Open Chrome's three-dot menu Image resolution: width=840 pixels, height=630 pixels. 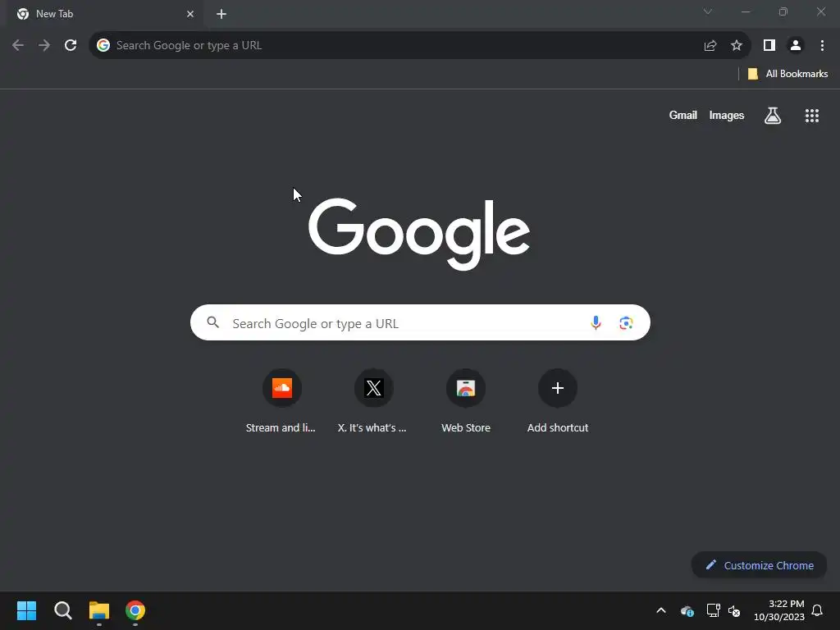click(x=822, y=46)
